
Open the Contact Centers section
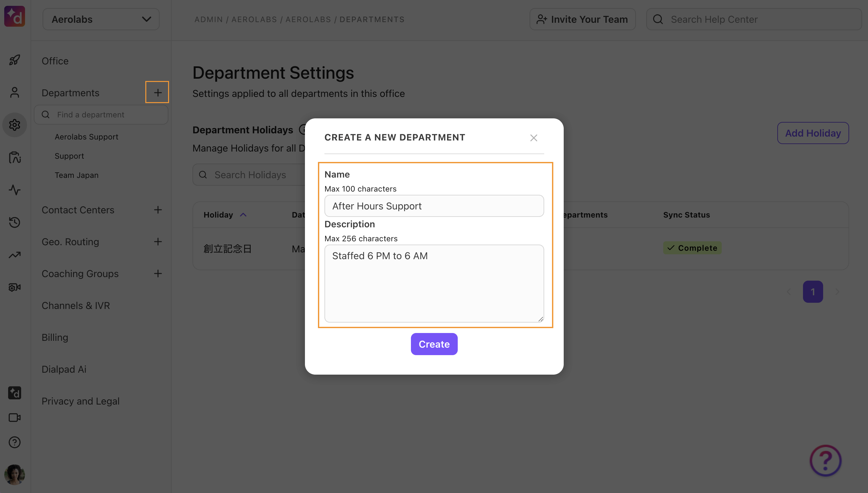click(78, 210)
